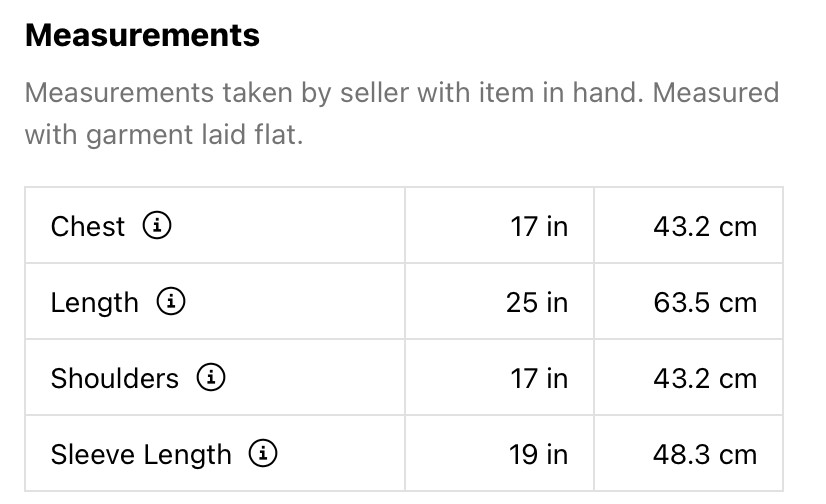The height and width of the screenshot is (504, 826).
Task: Select the Chest row label
Action: click(x=88, y=226)
